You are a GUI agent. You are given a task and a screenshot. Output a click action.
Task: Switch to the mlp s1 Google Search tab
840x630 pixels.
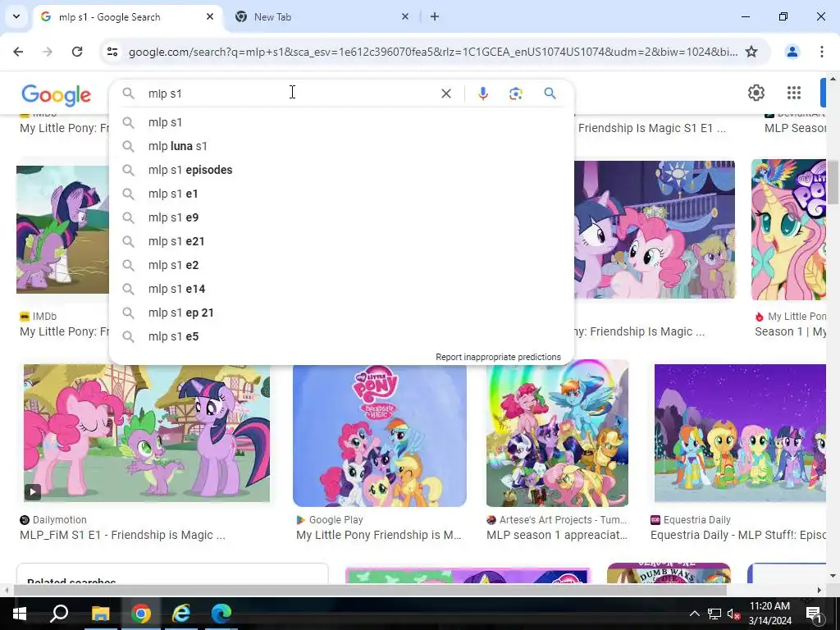coord(127,16)
